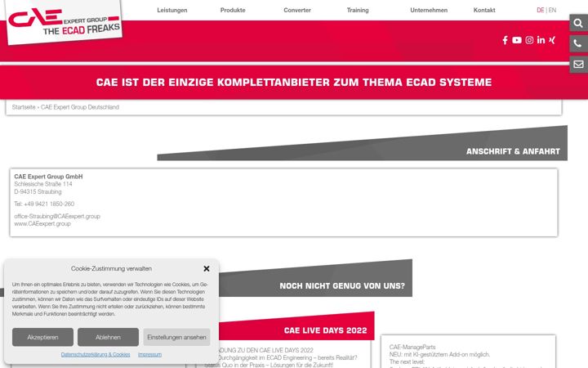Open the Facebook social icon

point(506,40)
